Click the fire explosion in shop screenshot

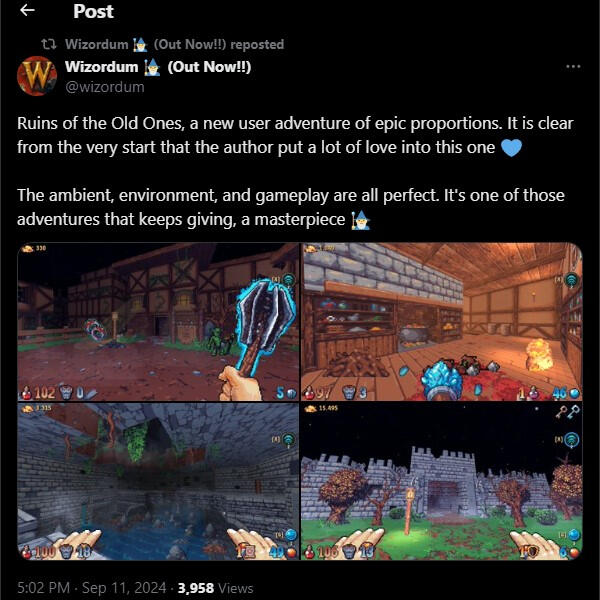pyautogui.click(x=539, y=355)
